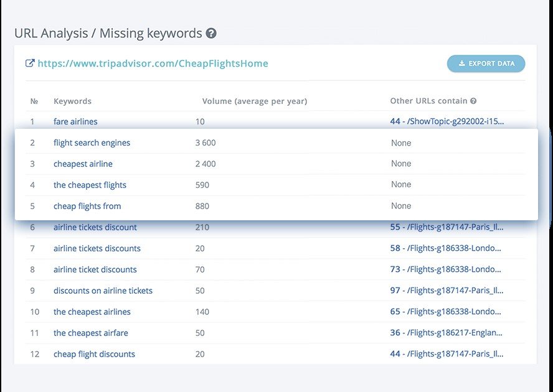The height and width of the screenshot is (392, 553).
Task: Click the 'airline tickets discounts' keyword
Action: (x=97, y=248)
